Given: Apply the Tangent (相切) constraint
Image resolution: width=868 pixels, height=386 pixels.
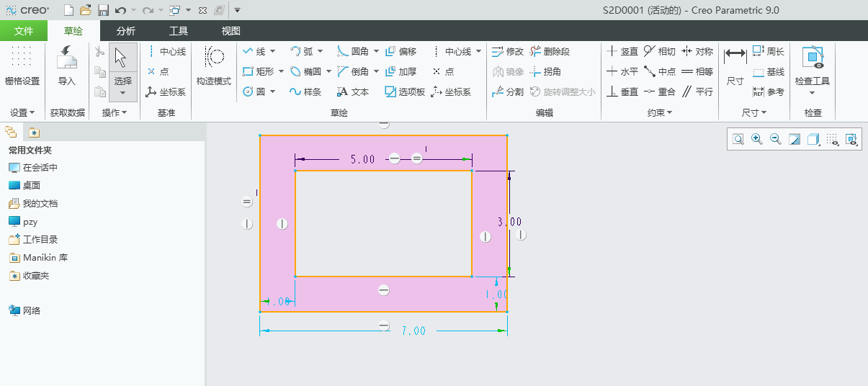Looking at the screenshot, I should 659,52.
